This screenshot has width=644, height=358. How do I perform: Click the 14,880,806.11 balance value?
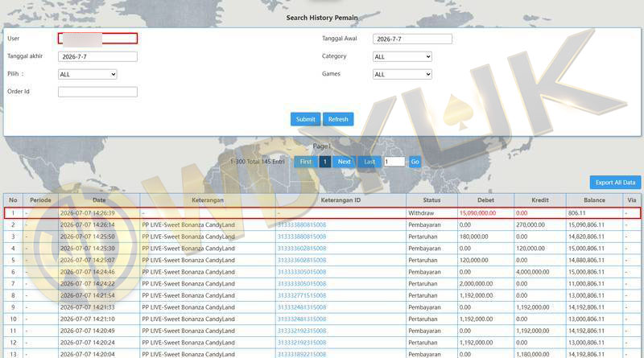coord(587,261)
